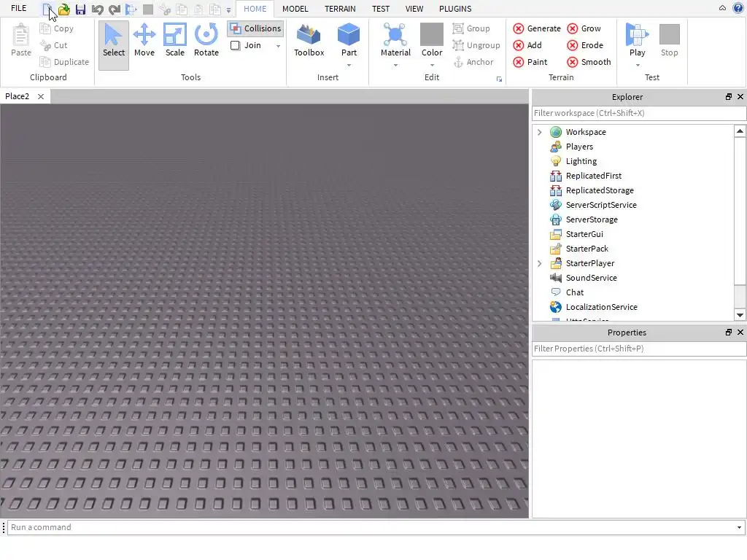Click the Paste button

[21, 41]
